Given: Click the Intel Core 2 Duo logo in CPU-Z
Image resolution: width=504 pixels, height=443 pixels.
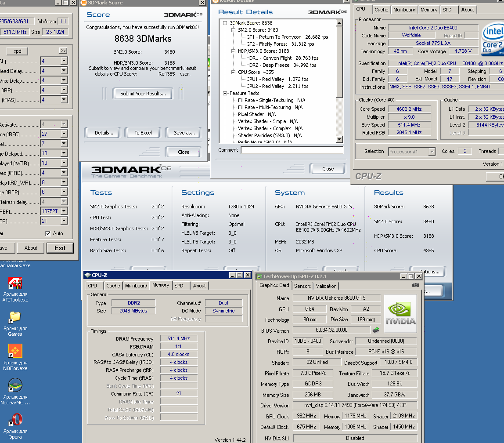Looking at the screenshot, I should click(x=493, y=39).
